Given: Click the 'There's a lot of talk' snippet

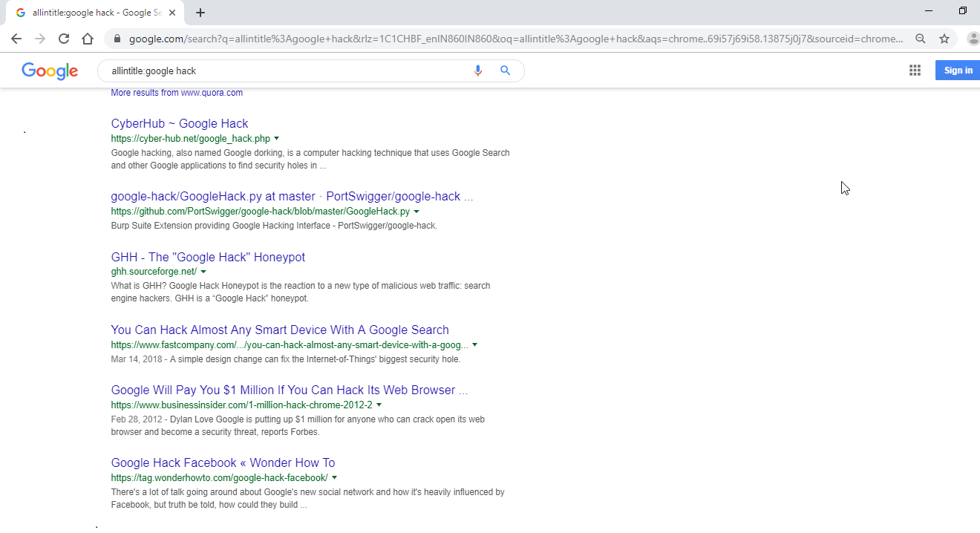Looking at the screenshot, I should (307, 498).
